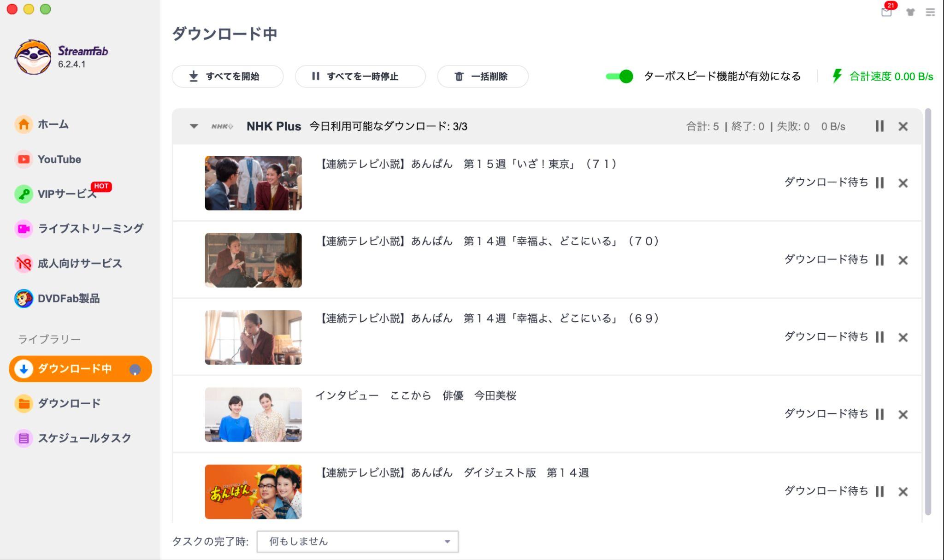Click the DVDFab monkey icon
This screenshot has width=944, height=560.
coord(24,299)
